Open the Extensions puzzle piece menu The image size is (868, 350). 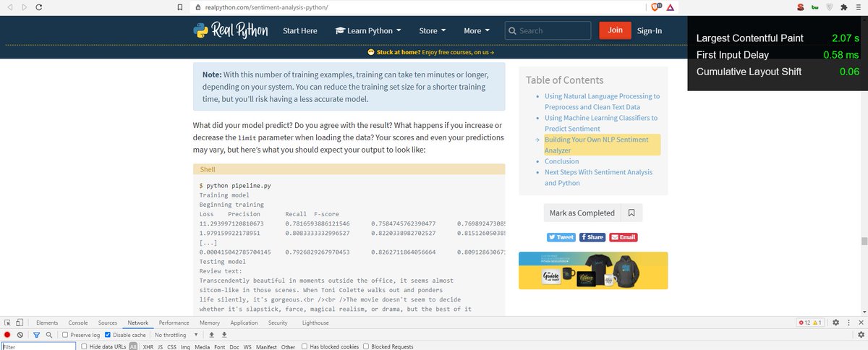(843, 7)
